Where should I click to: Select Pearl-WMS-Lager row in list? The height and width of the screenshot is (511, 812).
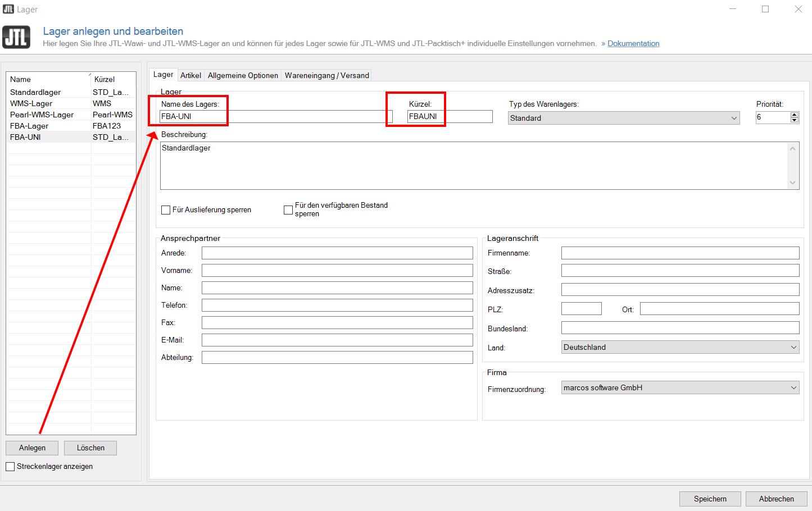[x=71, y=115]
